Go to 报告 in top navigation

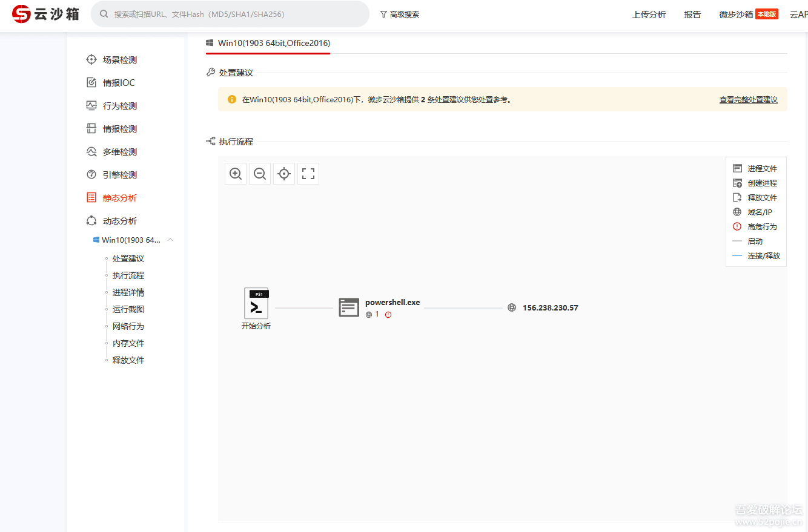pos(692,15)
